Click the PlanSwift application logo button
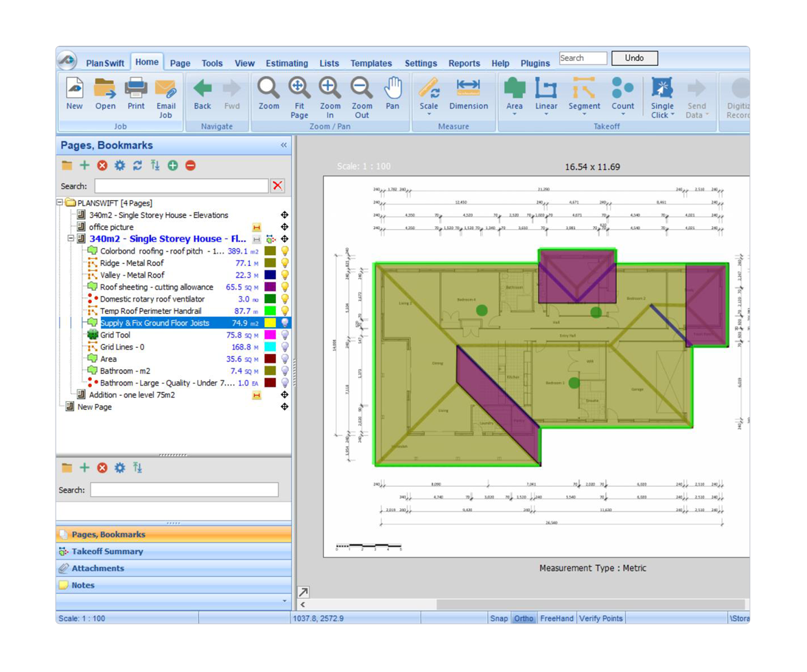 [67, 60]
